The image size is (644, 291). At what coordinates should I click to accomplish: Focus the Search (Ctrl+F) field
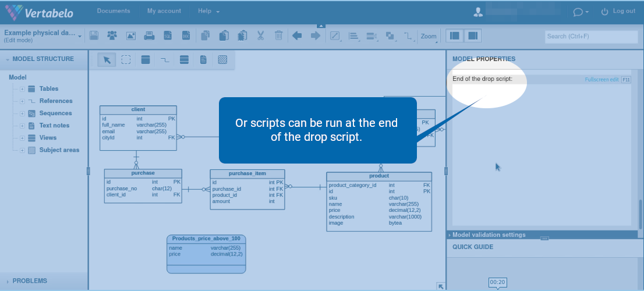592,36
